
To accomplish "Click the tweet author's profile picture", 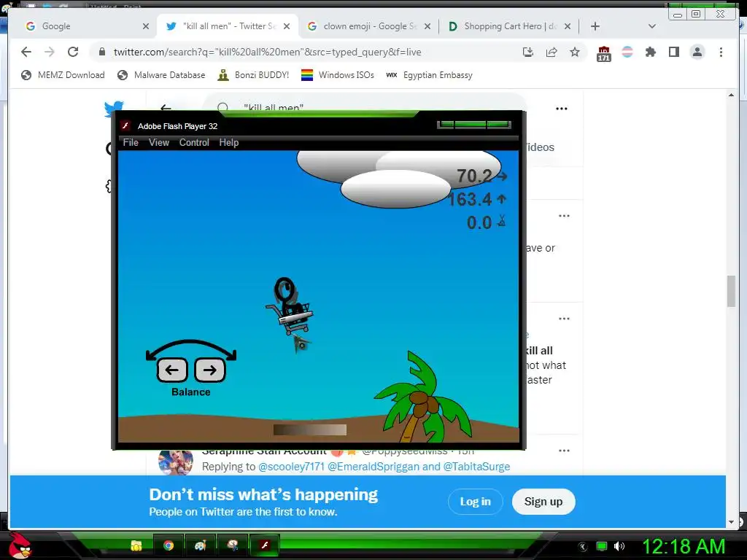I will pyautogui.click(x=176, y=461).
